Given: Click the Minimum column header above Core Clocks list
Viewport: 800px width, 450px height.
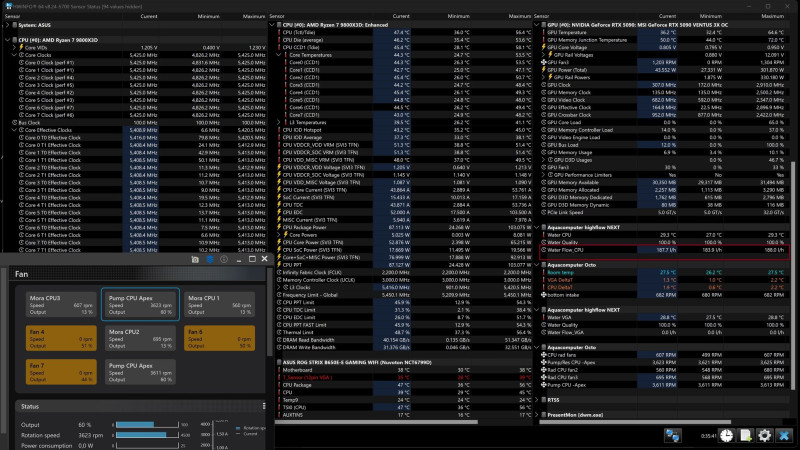Looking at the screenshot, I should coord(208,16).
